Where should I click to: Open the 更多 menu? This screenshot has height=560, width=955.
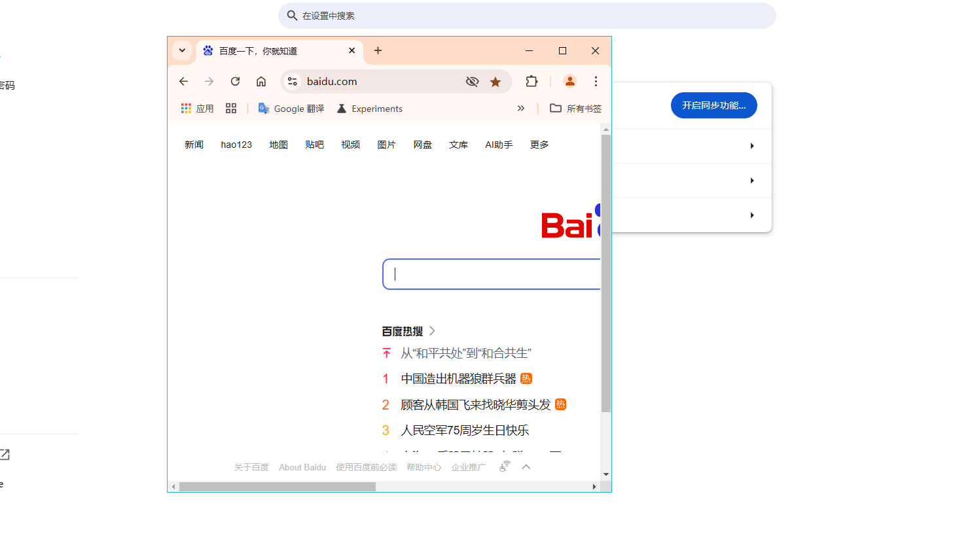[539, 145]
